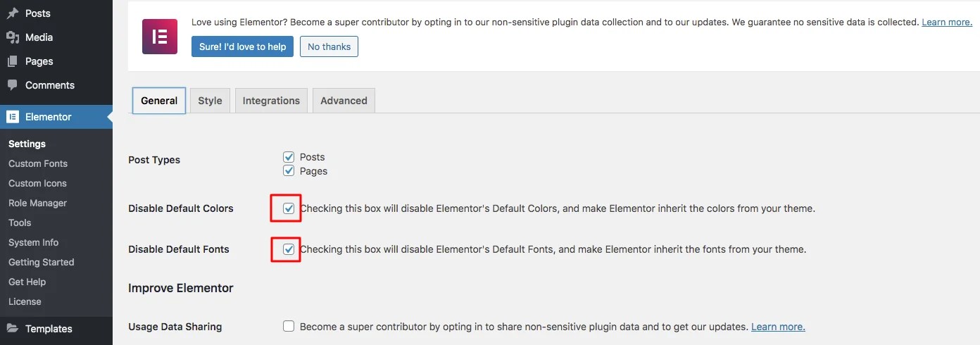
Task: Open Role Manager submenu item
Action: point(37,203)
